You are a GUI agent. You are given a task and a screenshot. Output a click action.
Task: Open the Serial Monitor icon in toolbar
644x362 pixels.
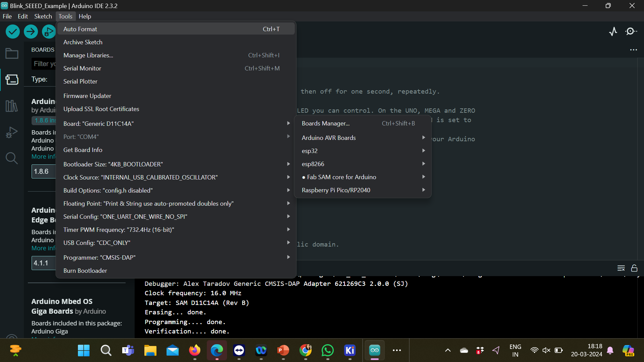tap(631, 32)
